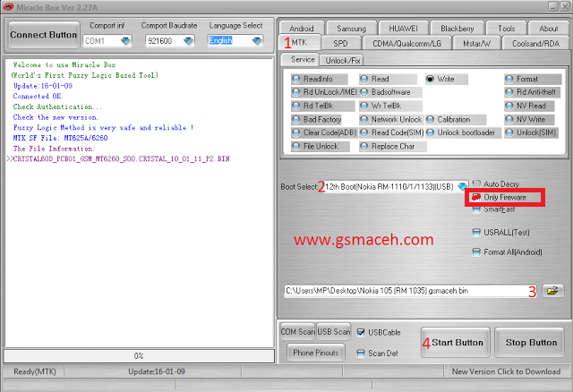Image resolution: width=573 pixels, height=392 pixels.
Task: Open the Language Select English dropdown
Action: 257,41
